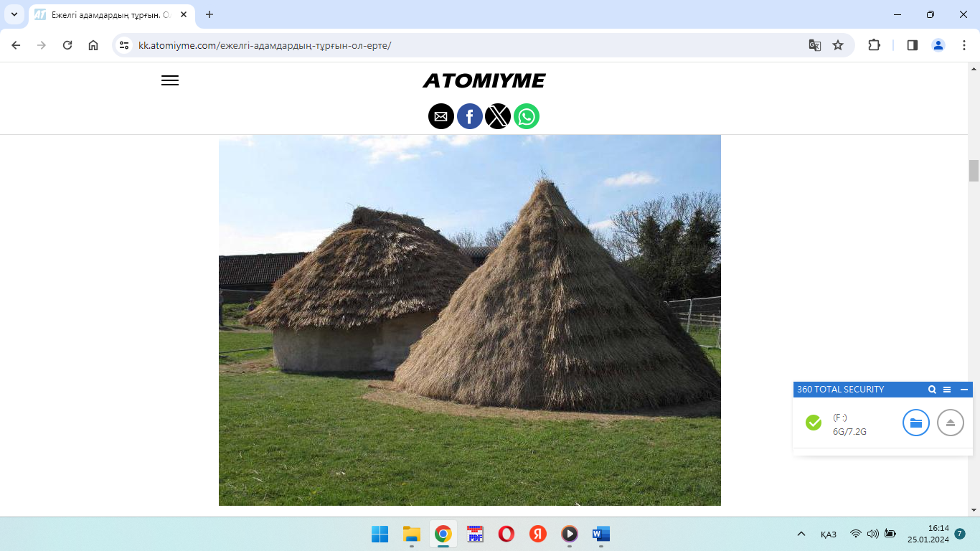
Task: Bookmark this page with the star icon
Action: 838,45
